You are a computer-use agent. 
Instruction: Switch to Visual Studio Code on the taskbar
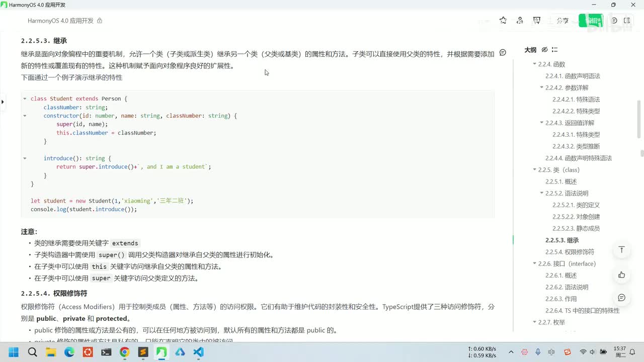click(198, 352)
